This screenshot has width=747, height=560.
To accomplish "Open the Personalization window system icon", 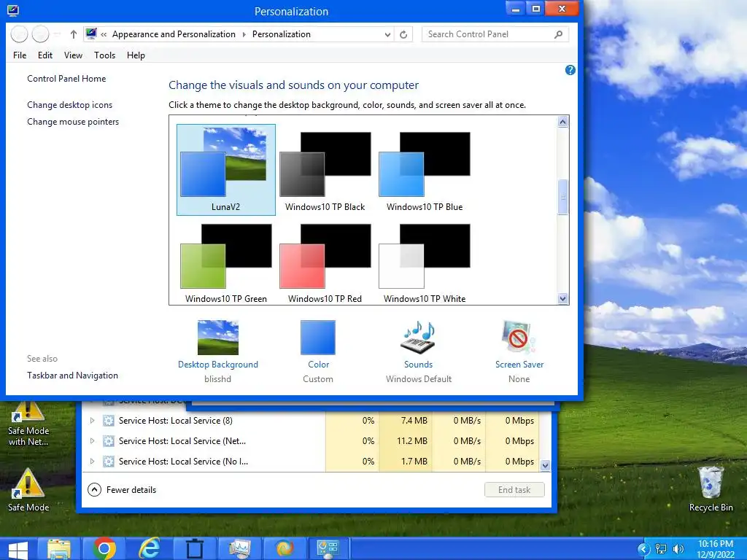I will 13,10.
